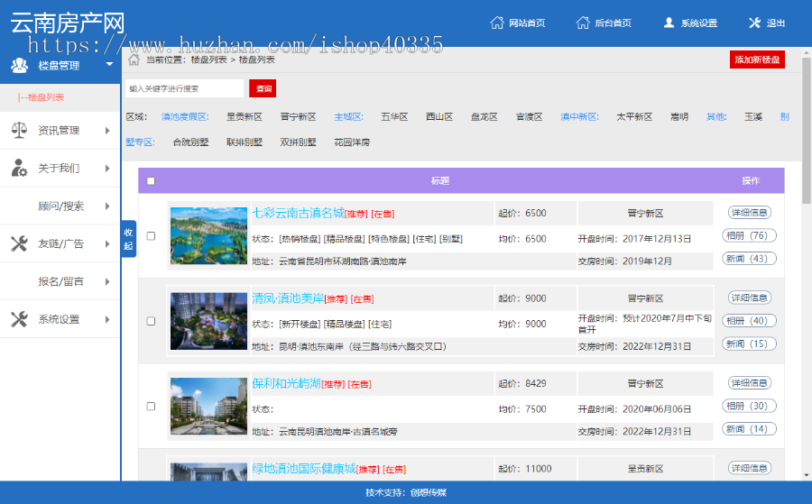Filter by 呈贡新区 region
This screenshot has height=504, width=812.
point(245,117)
